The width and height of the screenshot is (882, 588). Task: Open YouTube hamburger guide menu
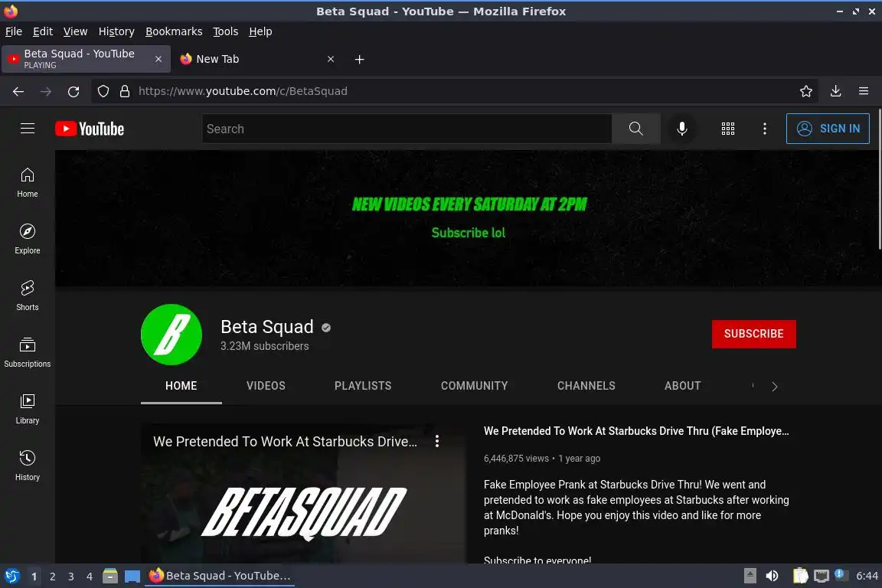27,129
